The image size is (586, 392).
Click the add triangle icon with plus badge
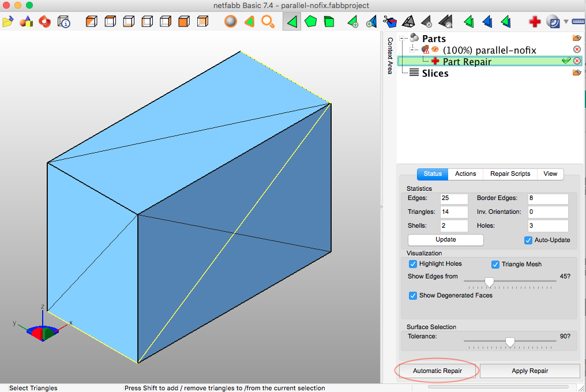pyautogui.click(x=353, y=22)
